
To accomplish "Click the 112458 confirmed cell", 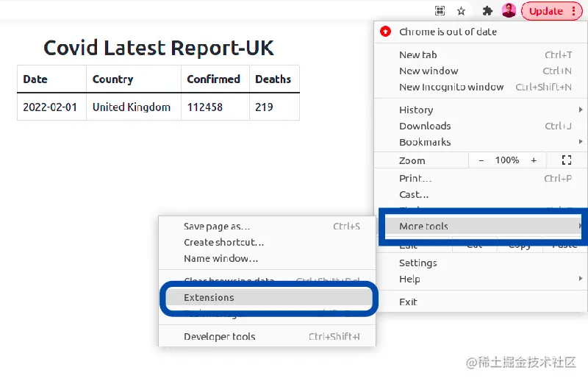I will coord(215,107).
